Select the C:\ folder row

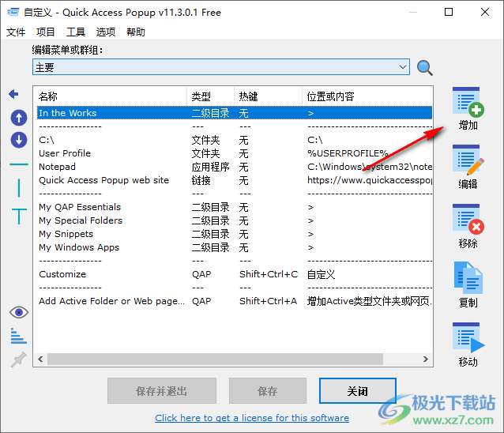point(235,140)
